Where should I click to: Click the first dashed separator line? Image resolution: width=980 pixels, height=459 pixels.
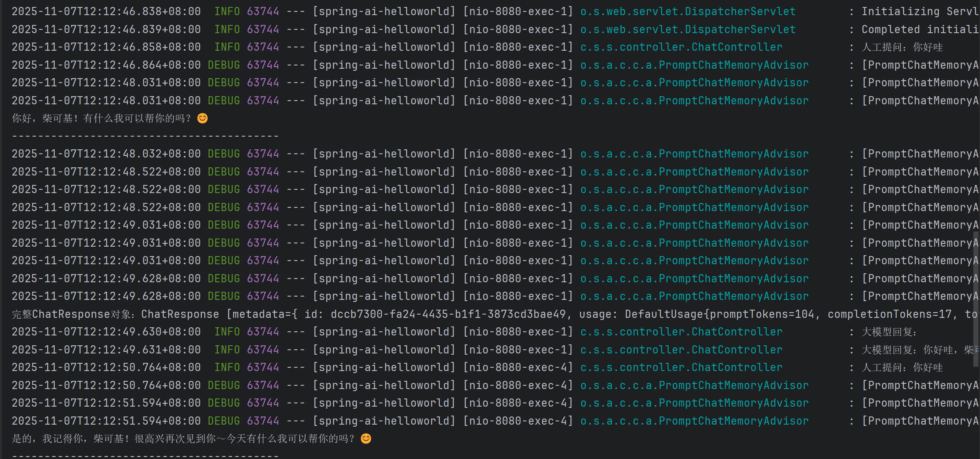click(145, 136)
